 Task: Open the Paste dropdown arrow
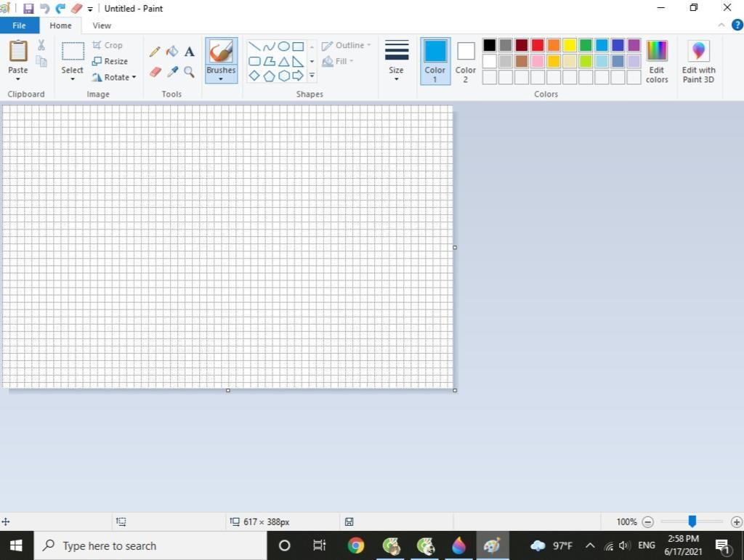point(18,78)
